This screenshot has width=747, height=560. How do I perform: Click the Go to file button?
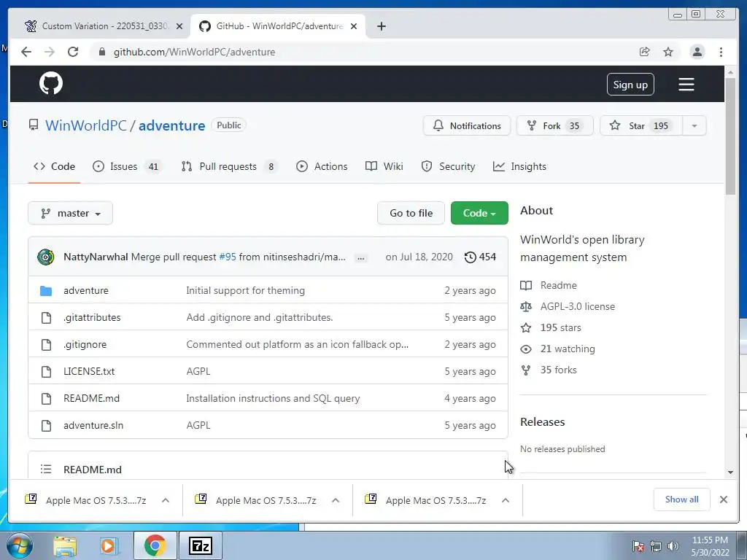pyautogui.click(x=411, y=213)
